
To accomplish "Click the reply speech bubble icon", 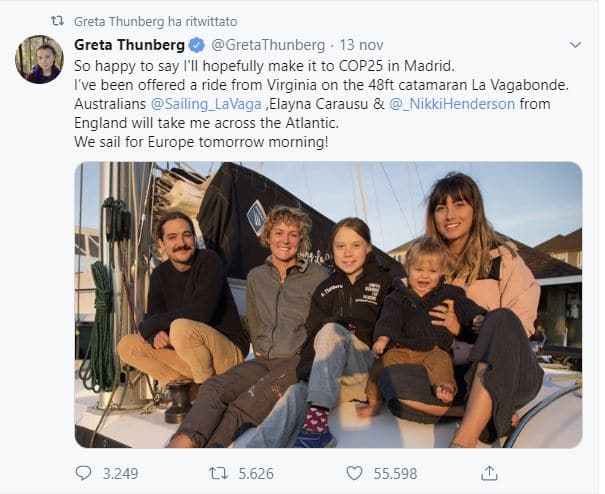I will (x=83, y=472).
